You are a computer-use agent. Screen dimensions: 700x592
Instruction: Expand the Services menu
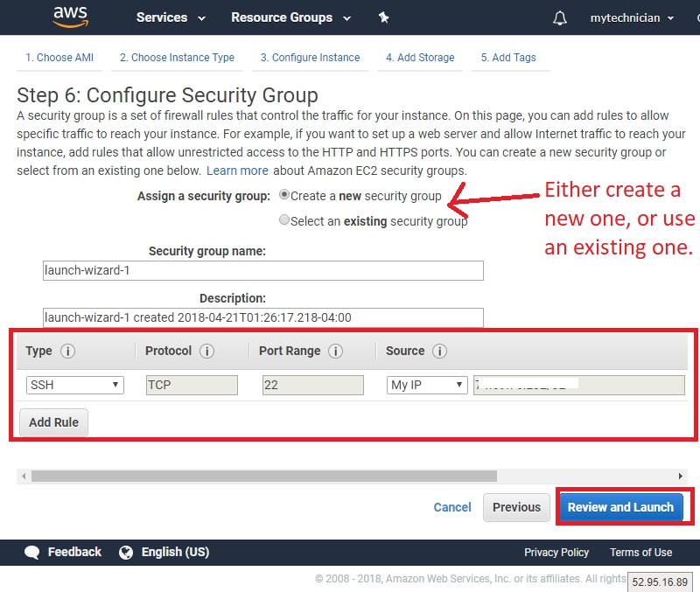pos(171,17)
